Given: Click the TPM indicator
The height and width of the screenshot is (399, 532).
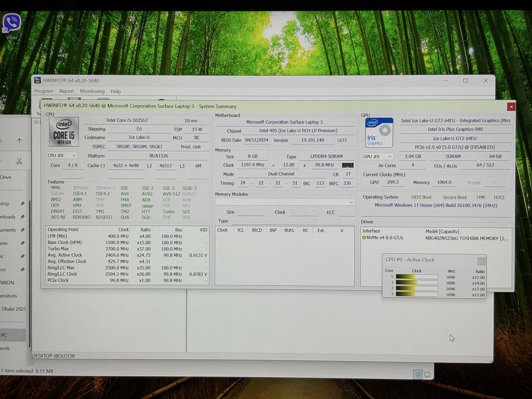Looking at the screenshot, I should tap(480, 197).
